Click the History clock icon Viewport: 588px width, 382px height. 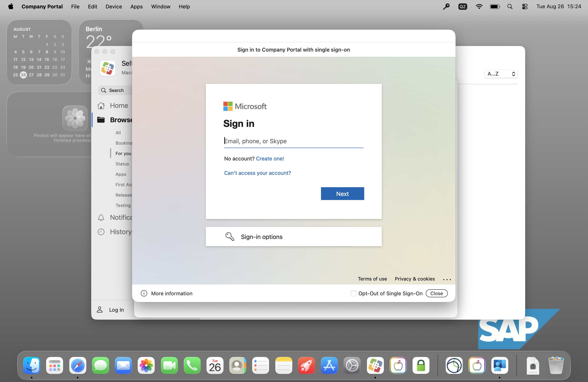pos(101,232)
